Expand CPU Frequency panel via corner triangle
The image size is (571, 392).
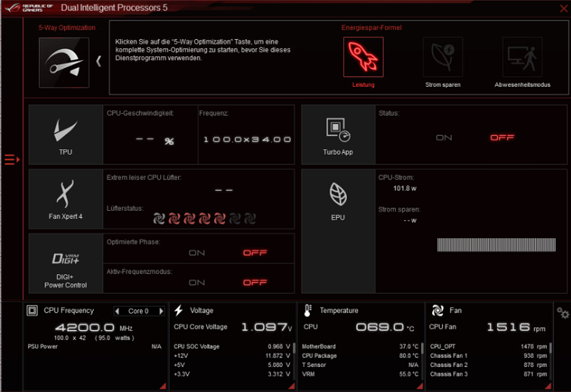162,387
